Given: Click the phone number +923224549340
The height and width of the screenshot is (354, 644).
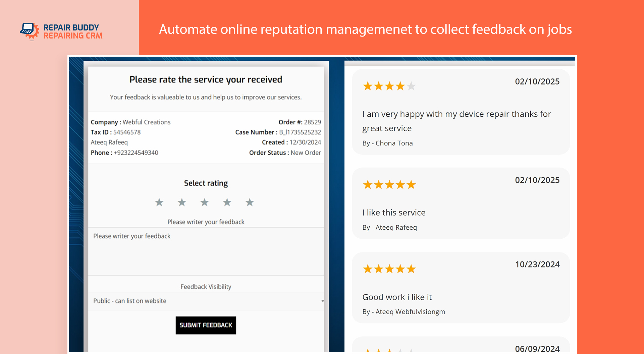Looking at the screenshot, I should [136, 153].
